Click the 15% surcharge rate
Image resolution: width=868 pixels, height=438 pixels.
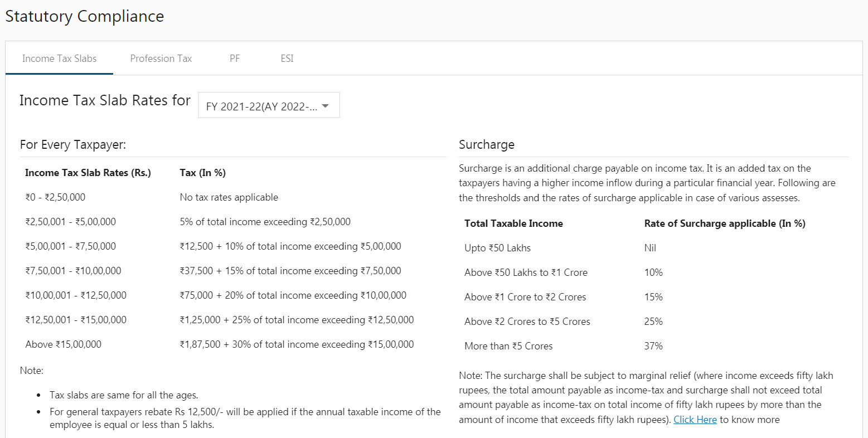point(653,297)
